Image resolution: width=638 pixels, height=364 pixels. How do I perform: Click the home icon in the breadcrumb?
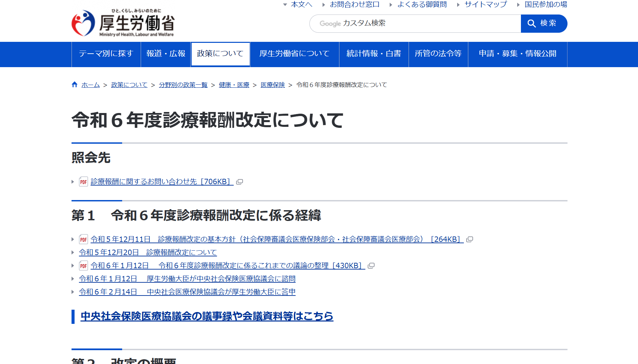point(75,84)
